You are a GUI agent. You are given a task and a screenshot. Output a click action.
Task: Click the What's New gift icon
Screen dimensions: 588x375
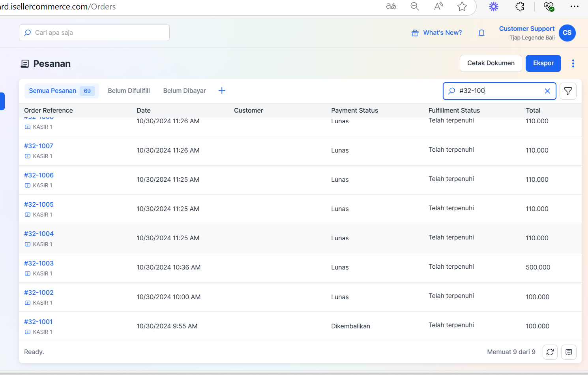415,33
